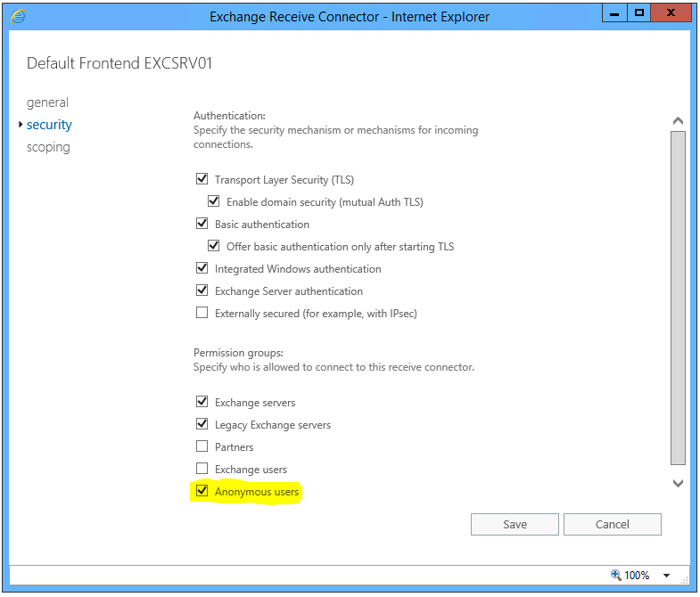The image size is (700, 597).
Task: Maximize the Internet Explorer window
Action: pyautogui.click(x=638, y=13)
